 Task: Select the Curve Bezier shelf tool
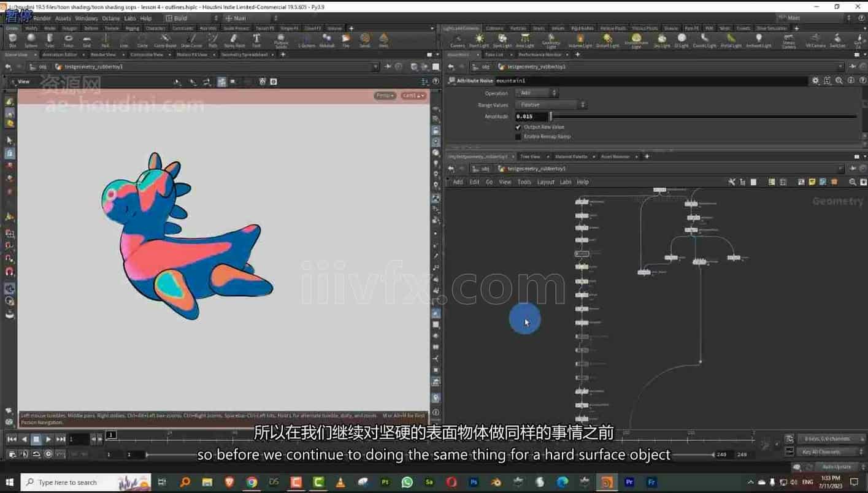pyautogui.click(x=165, y=41)
